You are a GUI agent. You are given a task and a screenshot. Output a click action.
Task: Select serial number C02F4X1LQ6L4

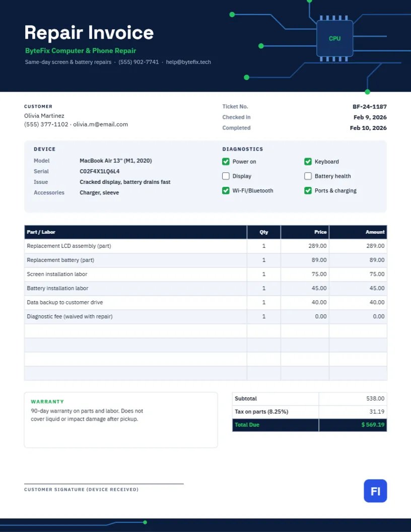[x=100, y=171]
